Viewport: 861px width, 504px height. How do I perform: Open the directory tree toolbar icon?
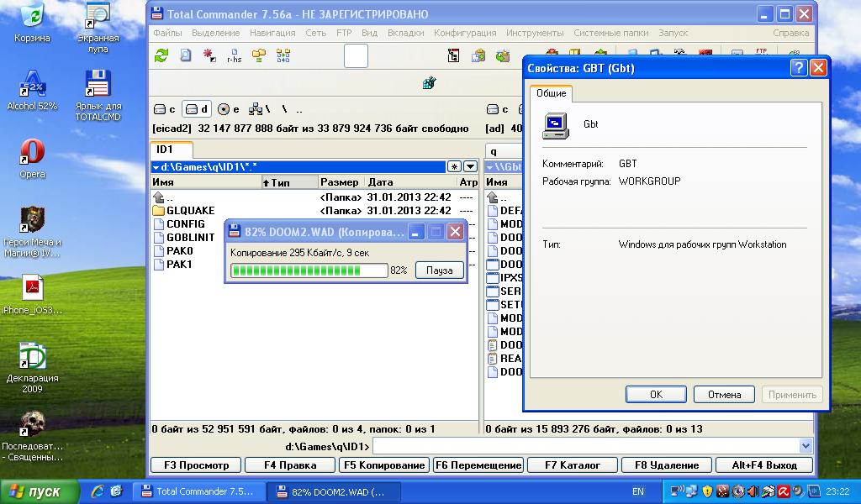[x=453, y=55]
